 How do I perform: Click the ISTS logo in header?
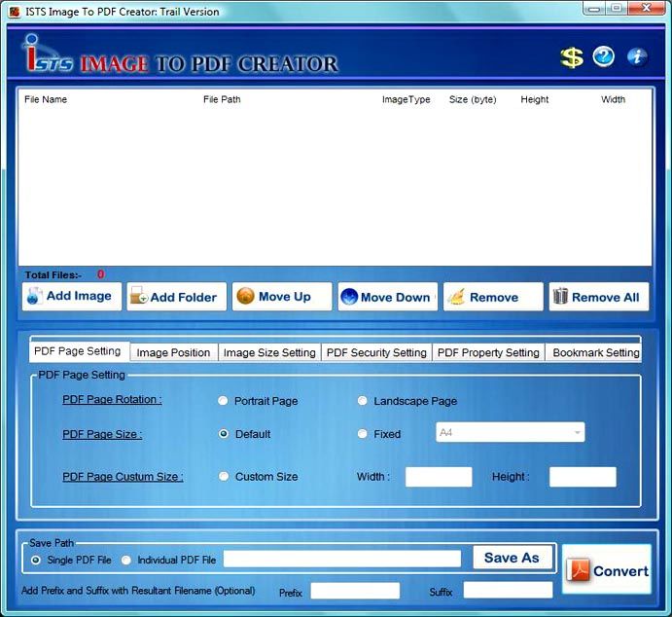pyautogui.click(x=47, y=54)
